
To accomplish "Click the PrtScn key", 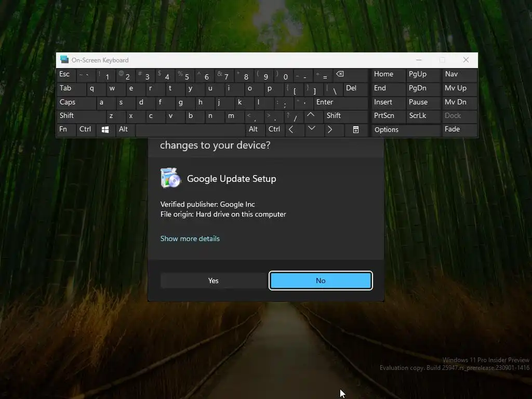I will pyautogui.click(x=388, y=116).
